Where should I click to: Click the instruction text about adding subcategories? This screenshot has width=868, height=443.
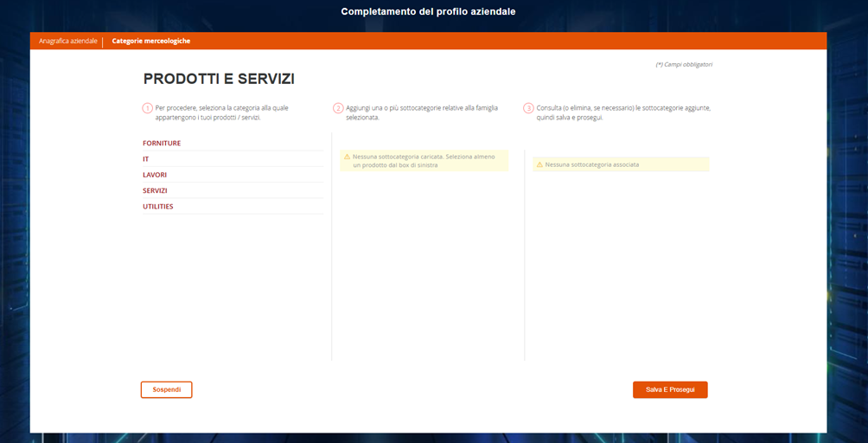coord(422,112)
